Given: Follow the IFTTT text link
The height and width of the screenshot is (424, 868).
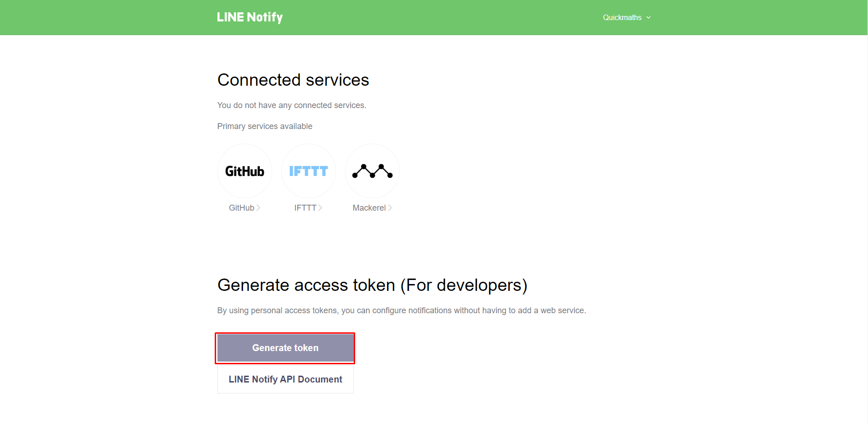Looking at the screenshot, I should tap(305, 208).
